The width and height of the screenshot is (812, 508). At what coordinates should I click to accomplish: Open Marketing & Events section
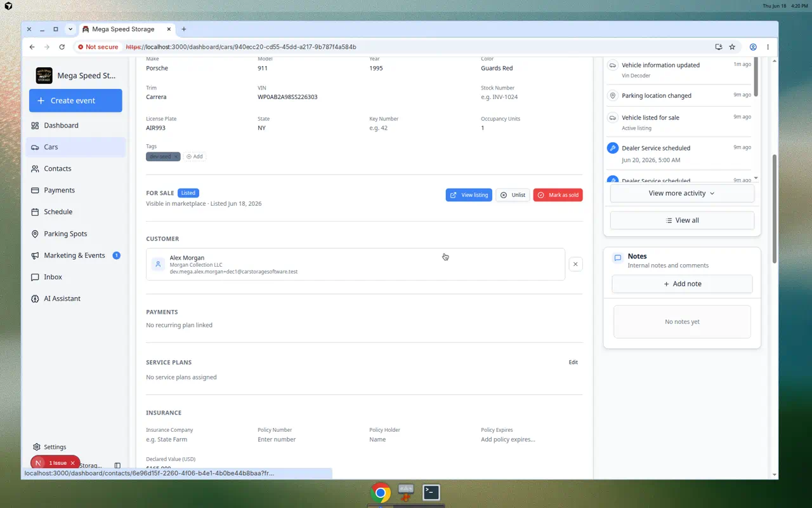(76, 255)
